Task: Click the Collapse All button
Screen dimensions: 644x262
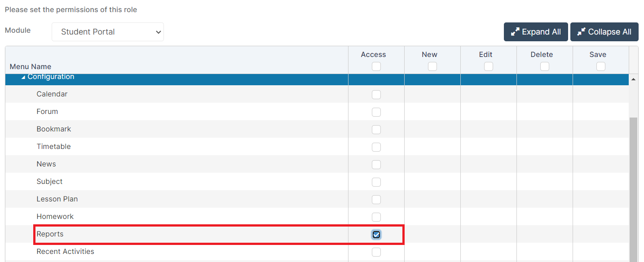Action: pyautogui.click(x=604, y=32)
